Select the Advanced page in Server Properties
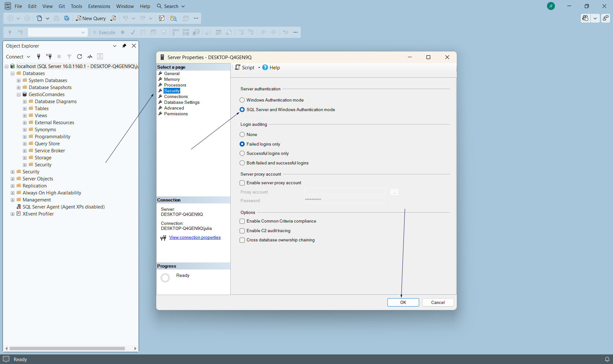This screenshot has width=613, height=364. 174,108
